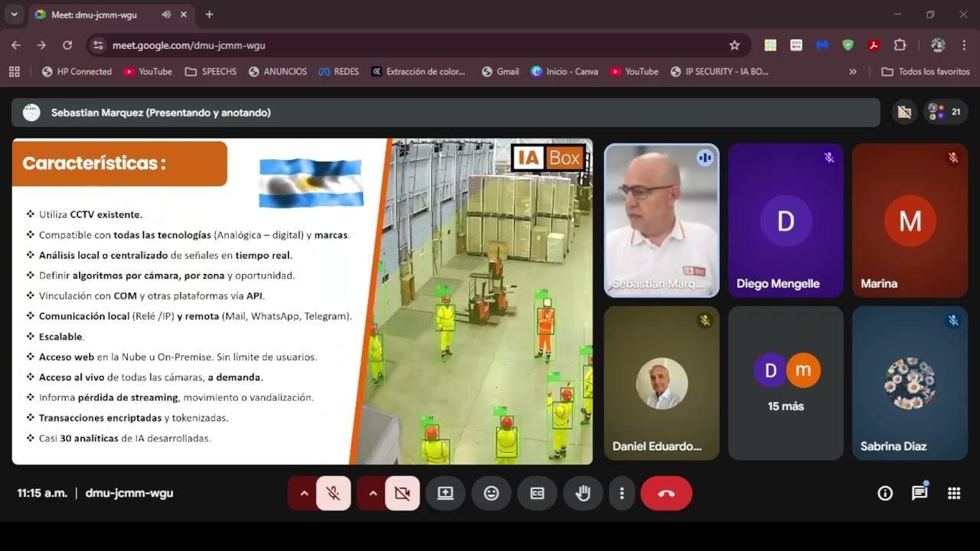The image size is (980, 551).
Task: Go forward in browser history
Action: [41, 45]
